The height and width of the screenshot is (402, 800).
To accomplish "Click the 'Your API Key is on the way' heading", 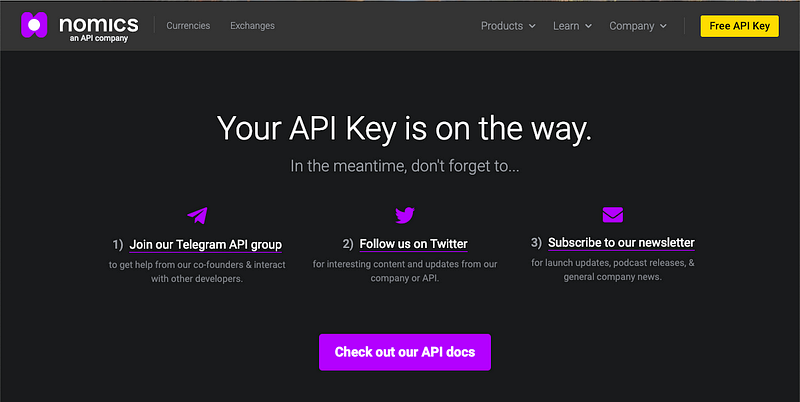I will 405,128.
